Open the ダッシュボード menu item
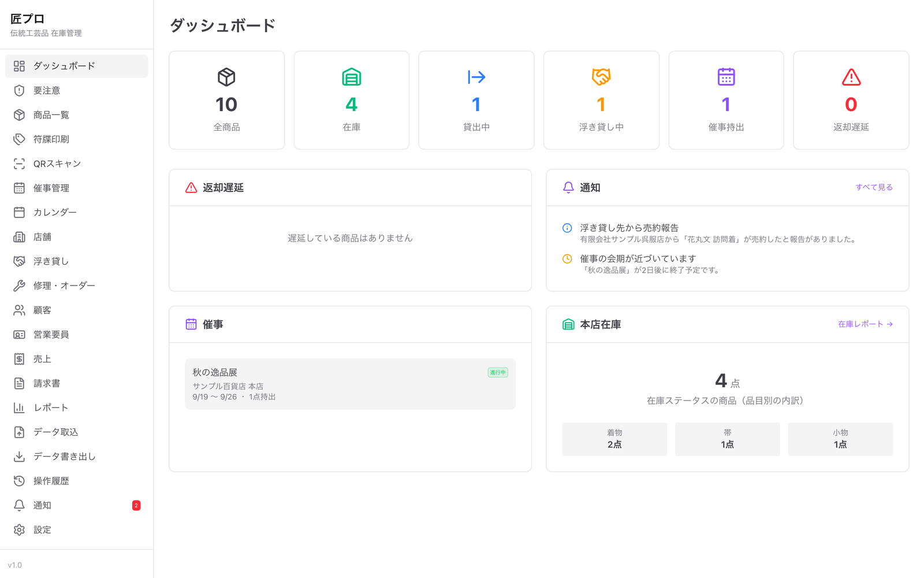 (x=77, y=66)
